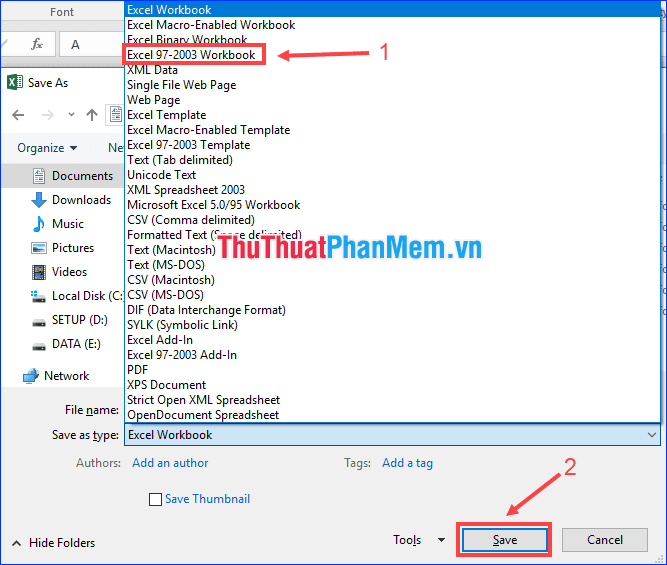Choose Excel 97-2003 Workbook type
Image resolution: width=667 pixels, height=565 pixels.
click(x=392, y=55)
